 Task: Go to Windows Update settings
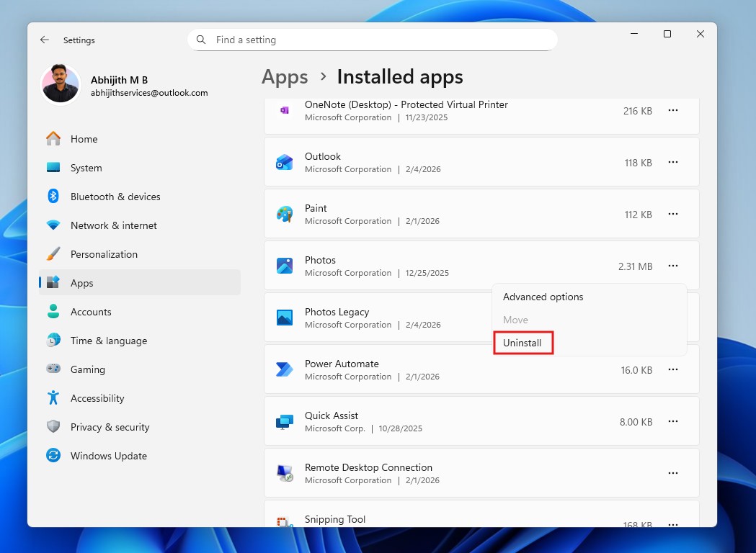[x=108, y=456]
